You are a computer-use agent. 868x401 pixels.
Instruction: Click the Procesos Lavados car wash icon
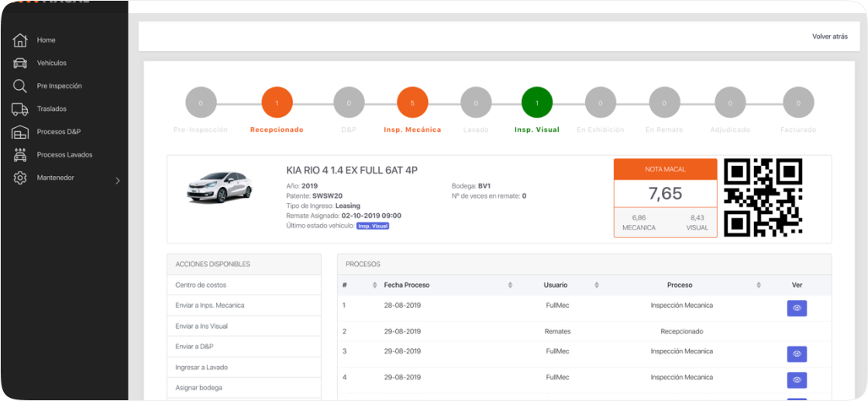tap(20, 155)
